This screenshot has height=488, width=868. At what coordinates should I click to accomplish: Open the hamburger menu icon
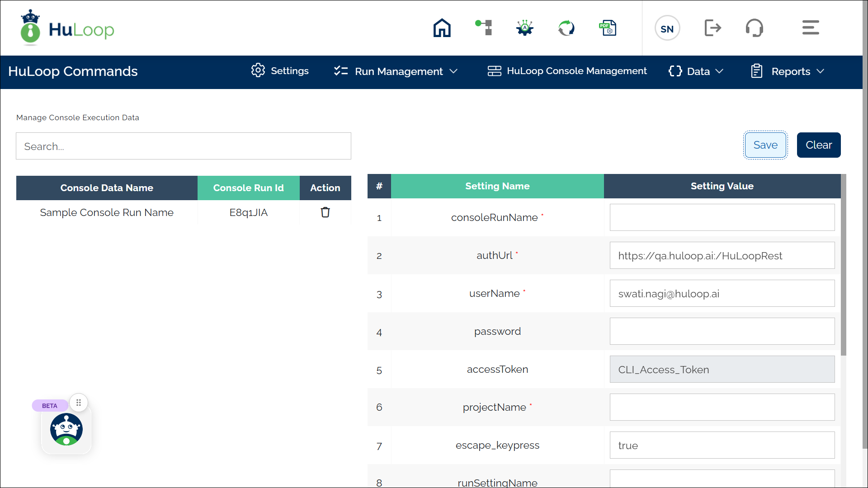[810, 28]
